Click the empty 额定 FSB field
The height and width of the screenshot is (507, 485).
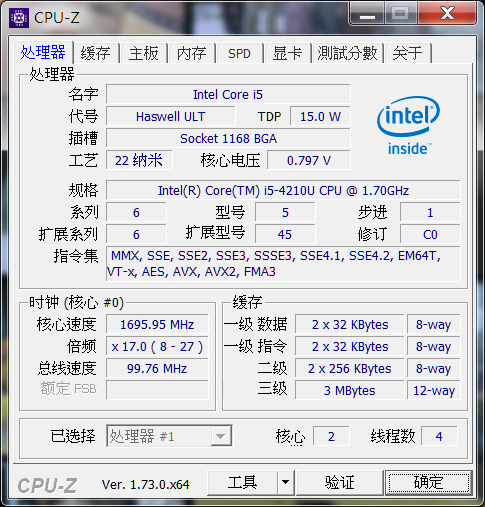pyautogui.click(x=157, y=390)
